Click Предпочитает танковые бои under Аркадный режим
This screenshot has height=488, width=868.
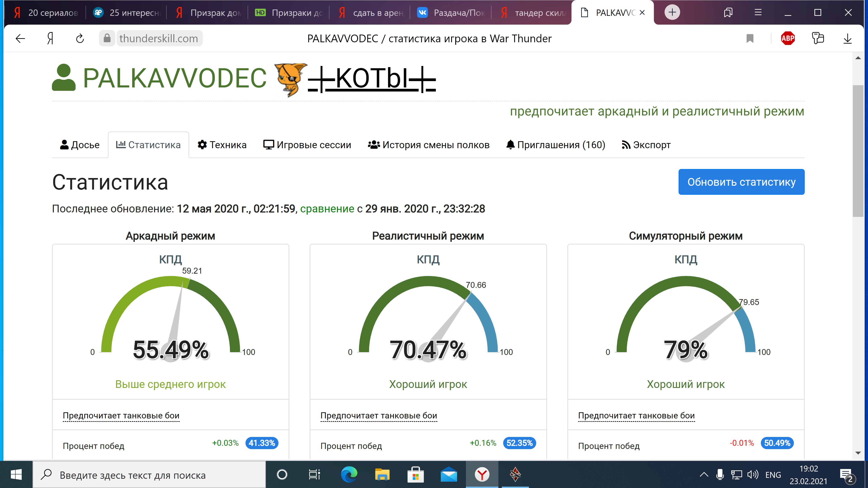[121, 416]
